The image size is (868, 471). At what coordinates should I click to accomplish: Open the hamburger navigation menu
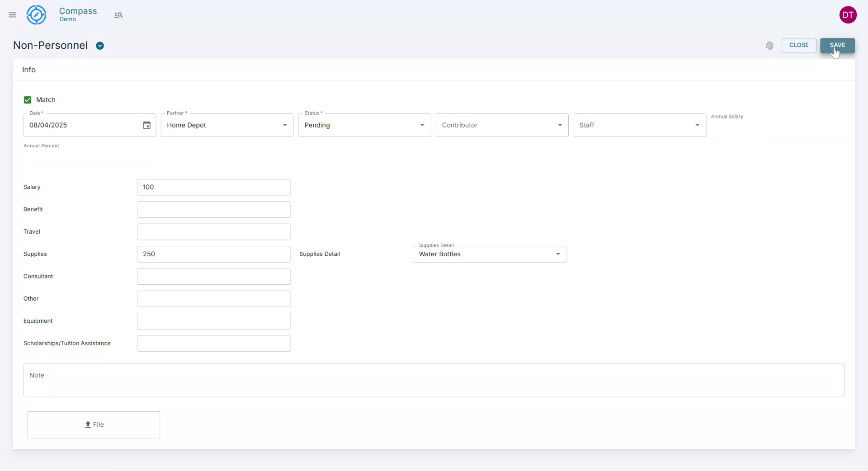12,15
